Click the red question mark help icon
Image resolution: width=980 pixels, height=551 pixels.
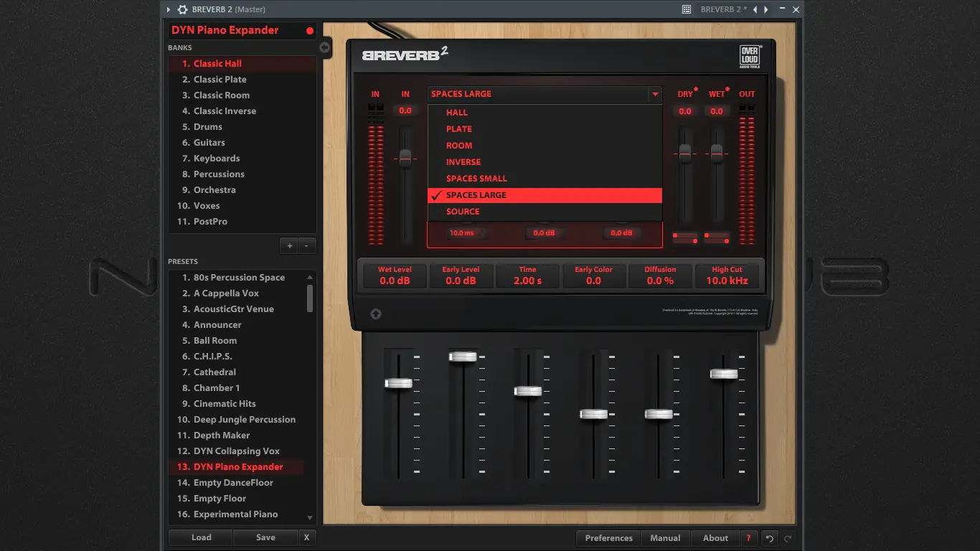coord(748,538)
